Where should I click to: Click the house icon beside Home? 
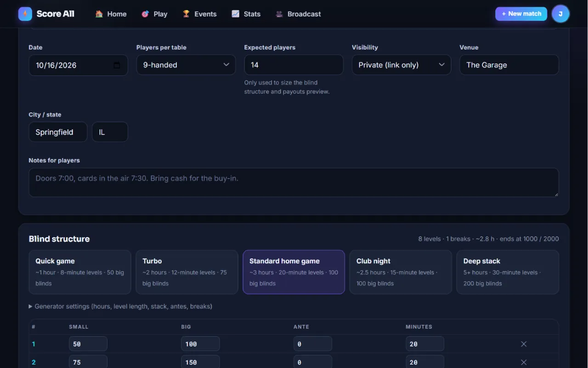(99, 14)
